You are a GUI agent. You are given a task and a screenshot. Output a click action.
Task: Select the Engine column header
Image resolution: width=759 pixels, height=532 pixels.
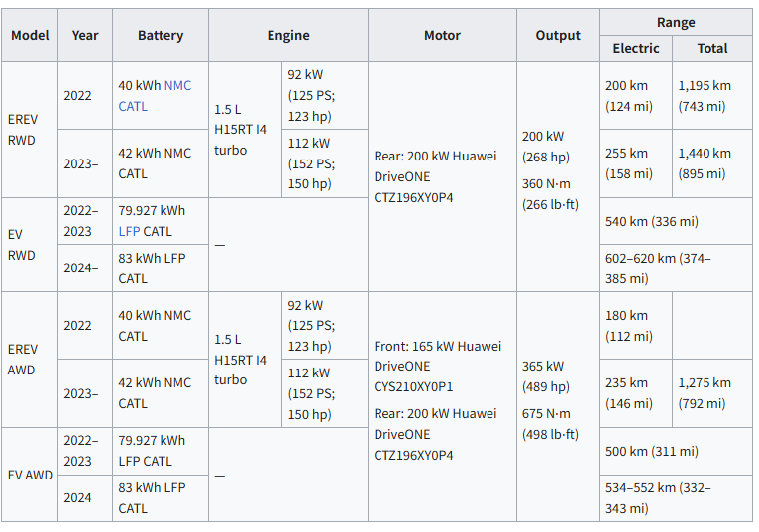pos(288,35)
